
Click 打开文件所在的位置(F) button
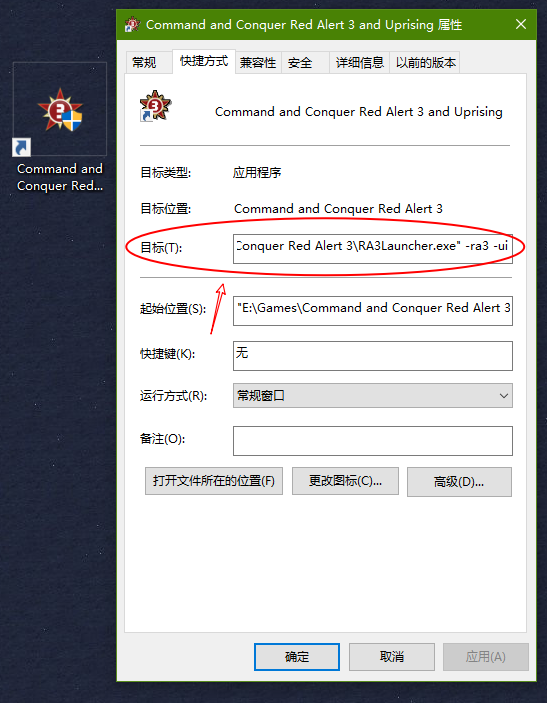(214, 481)
